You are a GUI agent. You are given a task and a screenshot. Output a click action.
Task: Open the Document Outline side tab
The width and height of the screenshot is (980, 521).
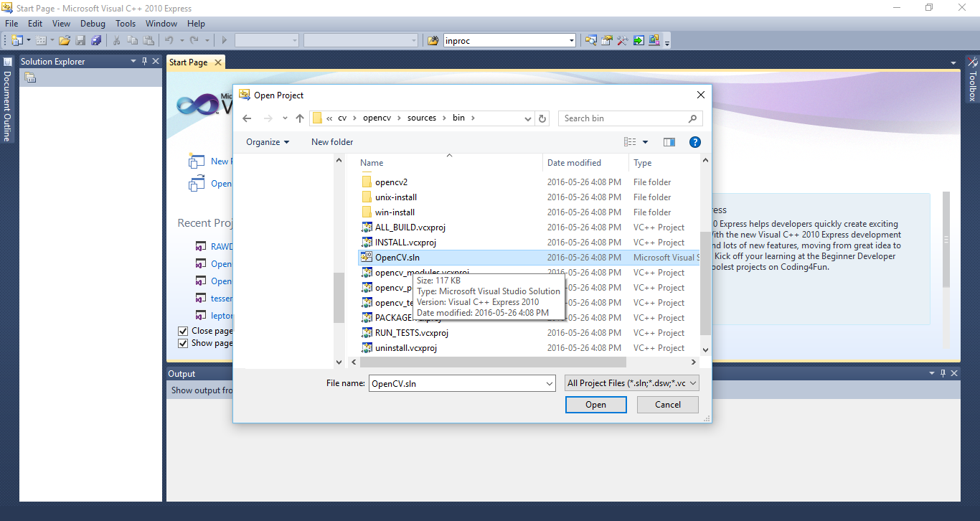pos(7,100)
